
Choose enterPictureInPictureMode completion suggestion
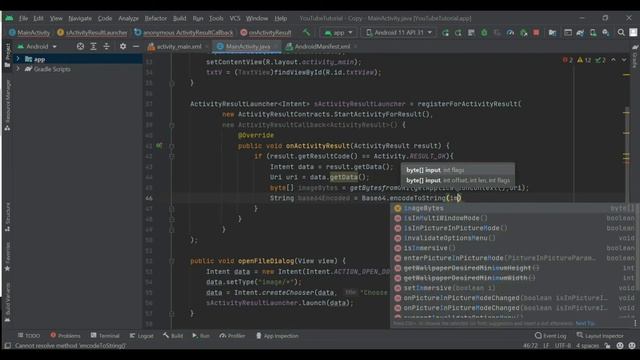(x=514, y=258)
